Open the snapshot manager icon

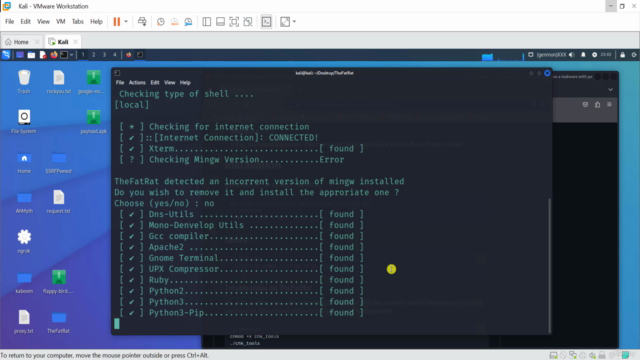(x=188, y=22)
